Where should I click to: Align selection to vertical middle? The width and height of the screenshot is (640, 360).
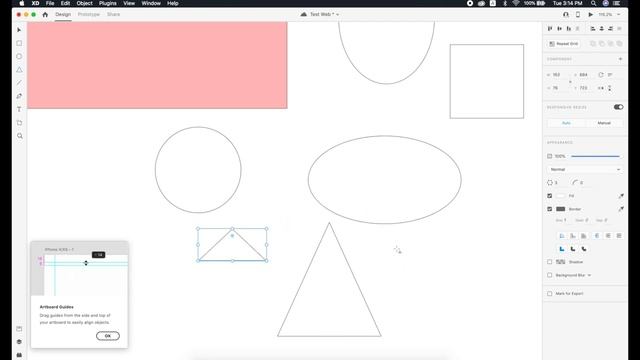coord(559,29)
